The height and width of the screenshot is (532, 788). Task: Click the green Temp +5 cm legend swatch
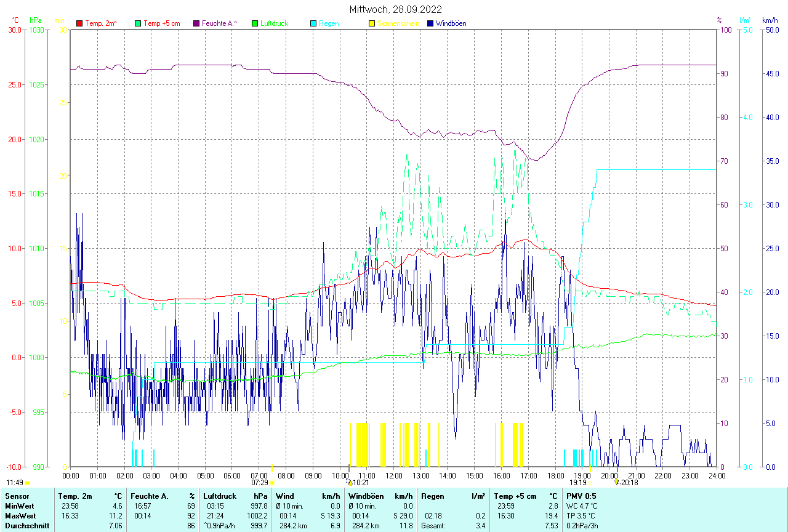[x=138, y=23]
